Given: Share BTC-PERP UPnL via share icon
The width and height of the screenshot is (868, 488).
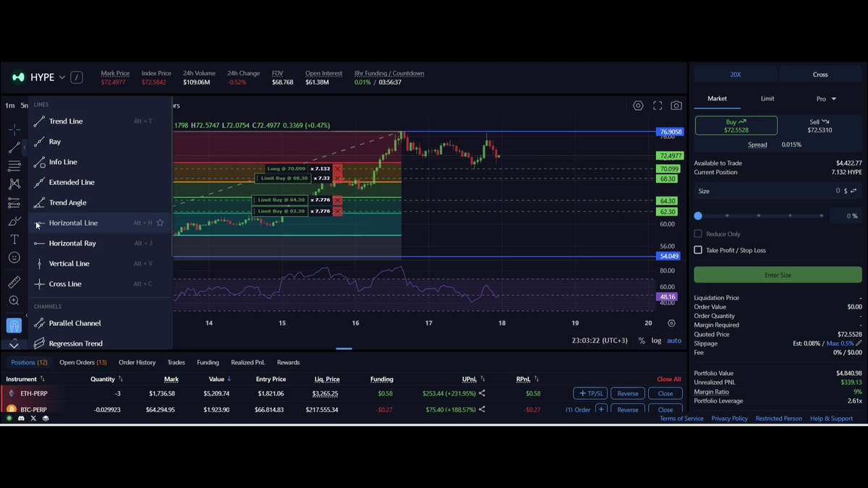Looking at the screenshot, I should (x=482, y=409).
